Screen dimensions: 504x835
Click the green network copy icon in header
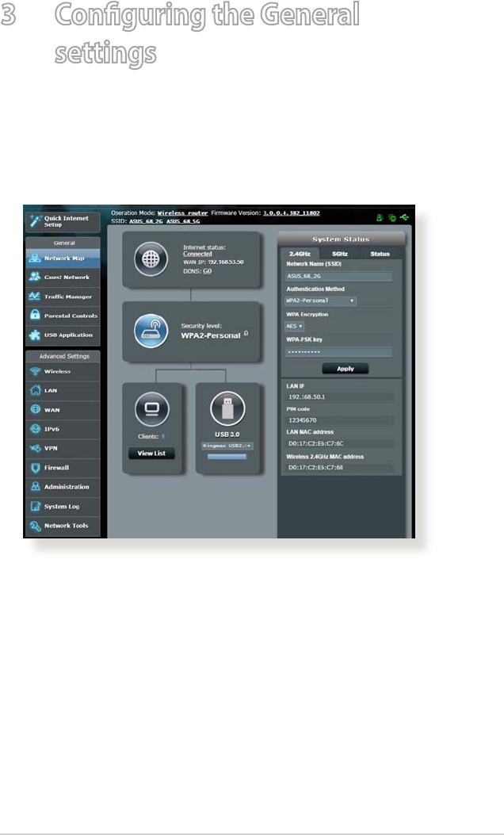pyautogui.click(x=392, y=217)
